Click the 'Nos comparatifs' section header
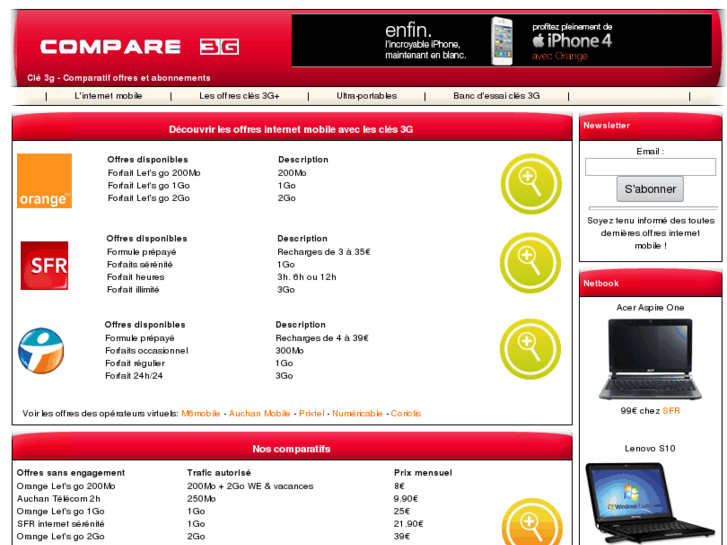 pos(291,449)
